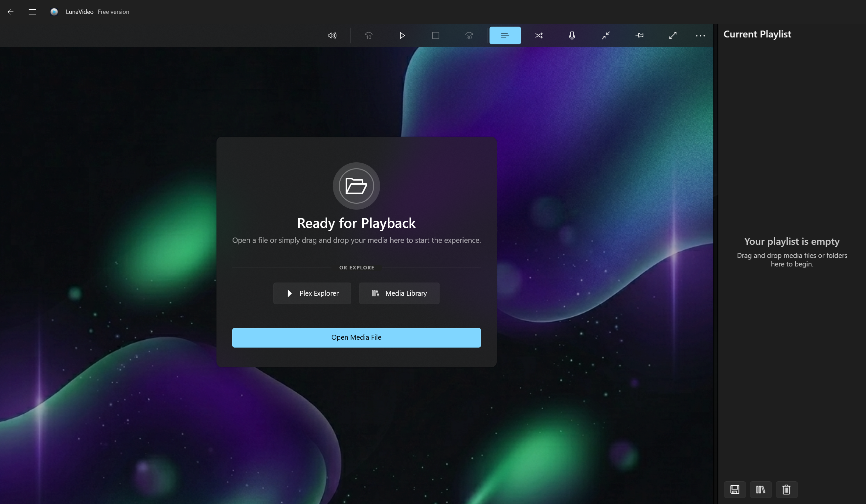This screenshot has height=504, width=866.
Task: Toggle shuffle mode
Action: coord(538,35)
